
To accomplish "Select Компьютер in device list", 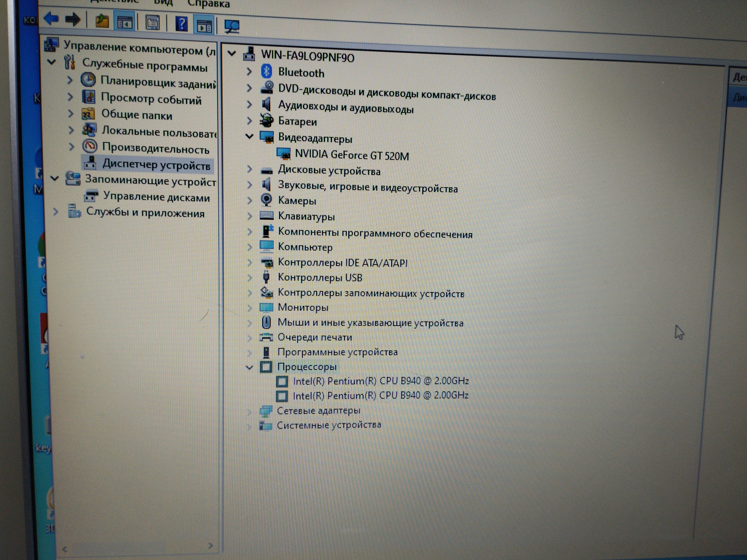I will (x=305, y=247).
